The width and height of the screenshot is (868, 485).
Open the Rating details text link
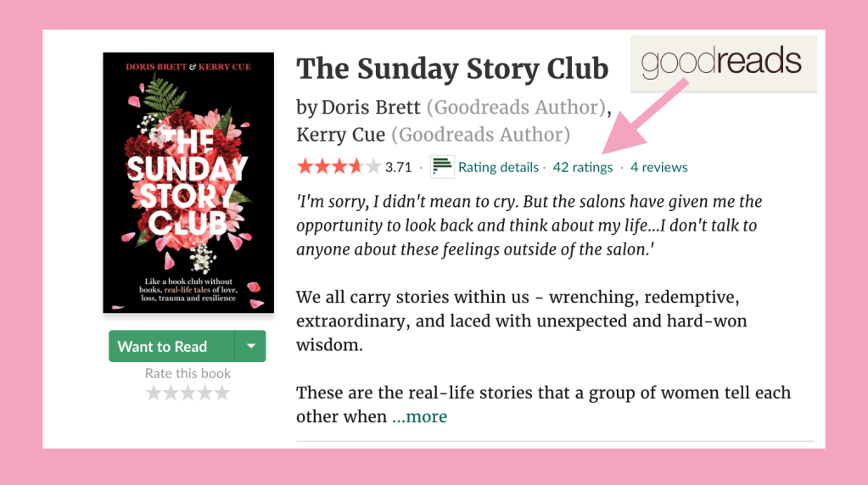pos(498,167)
